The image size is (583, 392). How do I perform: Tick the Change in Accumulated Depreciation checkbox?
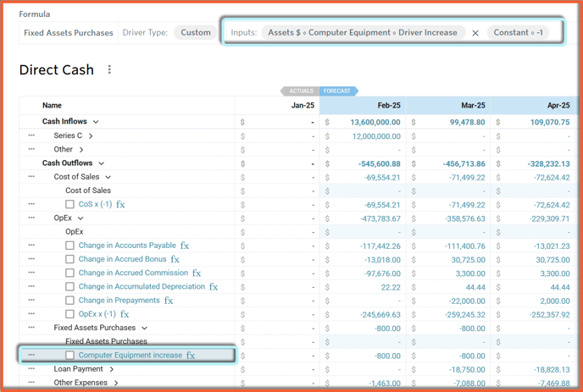69,287
